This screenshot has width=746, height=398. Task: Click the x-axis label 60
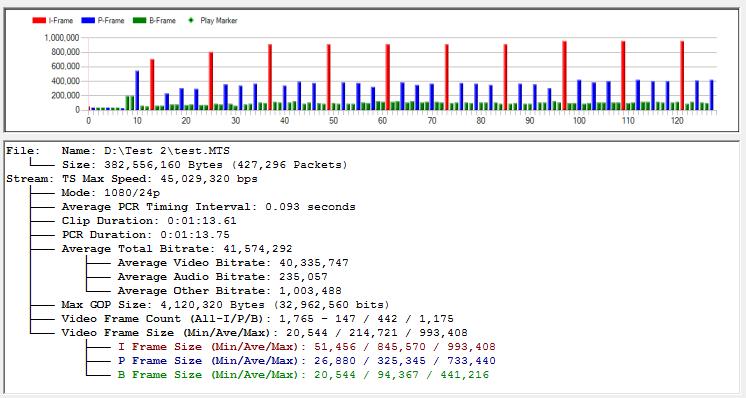[383, 121]
